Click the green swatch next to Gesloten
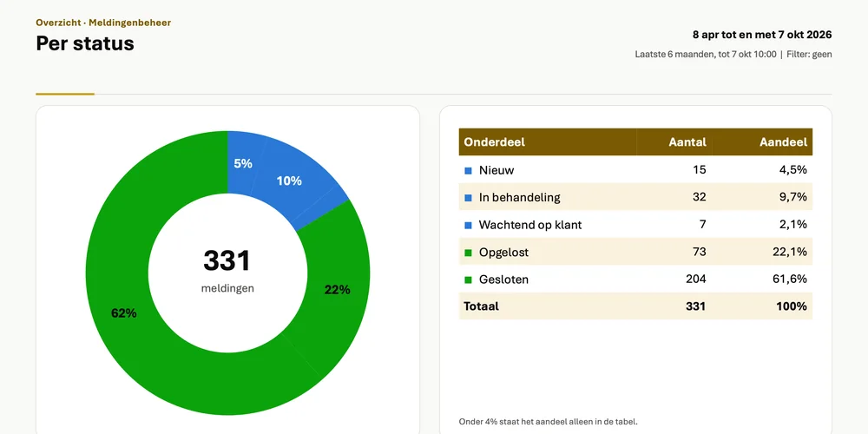This screenshot has height=434, width=868. click(x=468, y=280)
